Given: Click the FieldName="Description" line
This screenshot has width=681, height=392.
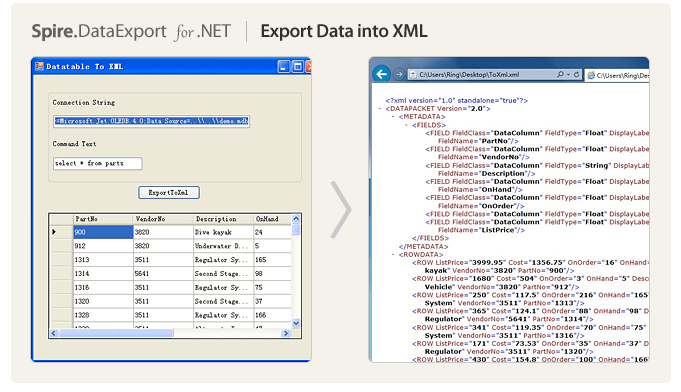Looking at the screenshot, I should (x=486, y=173).
